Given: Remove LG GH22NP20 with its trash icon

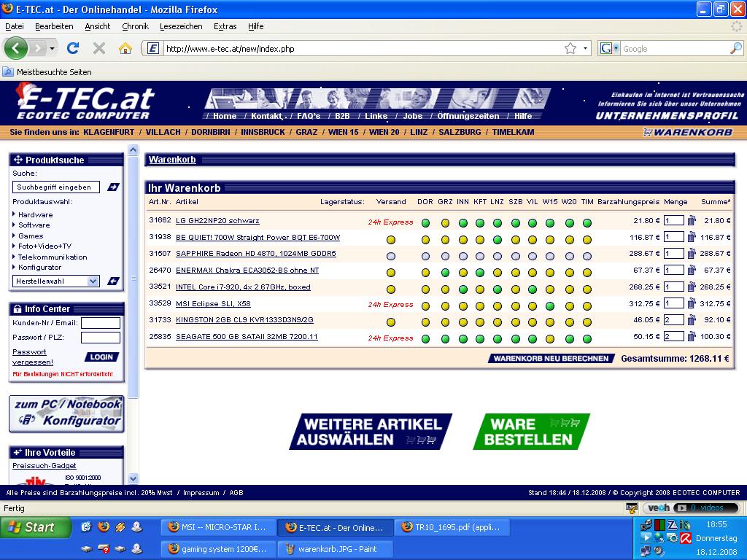Looking at the screenshot, I should [x=692, y=220].
